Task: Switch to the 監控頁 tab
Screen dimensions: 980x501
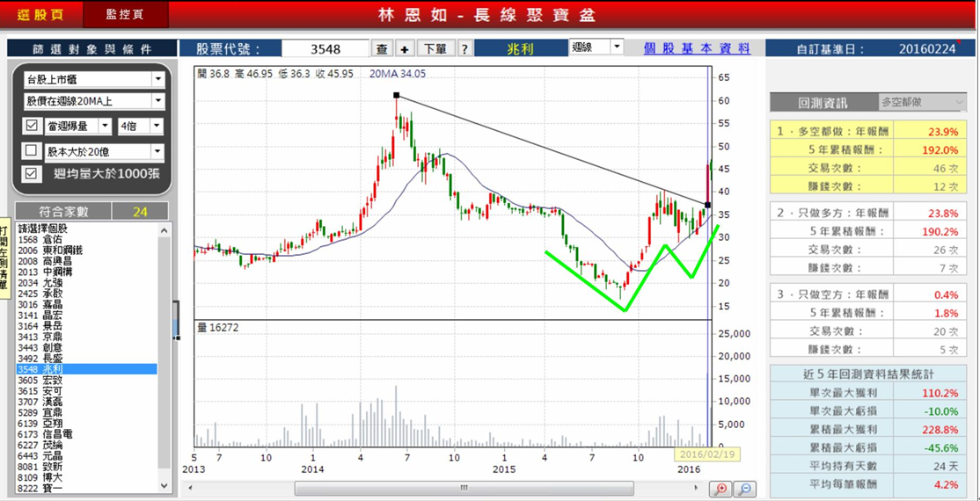Action: pyautogui.click(x=124, y=15)
